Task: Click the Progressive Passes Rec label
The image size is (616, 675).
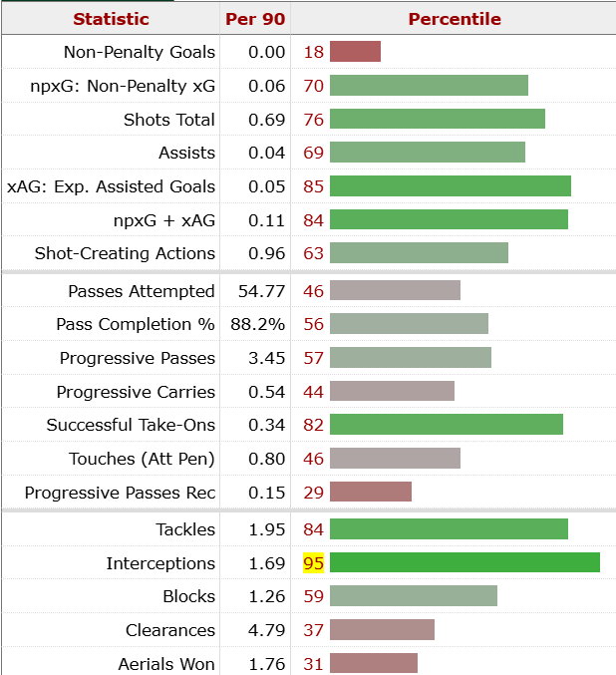Action: pos(120,493)
